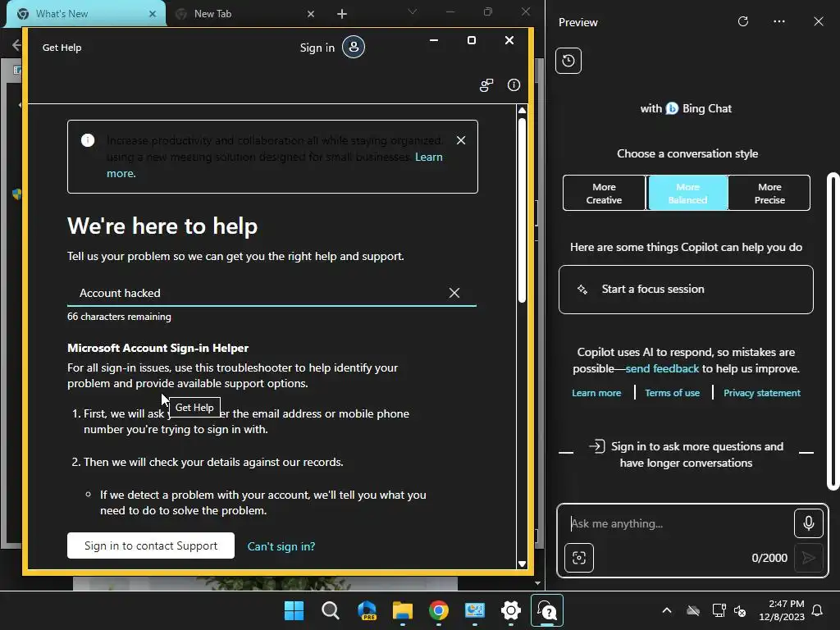Click Start a focus session suggestion

[x=686, y=290]
